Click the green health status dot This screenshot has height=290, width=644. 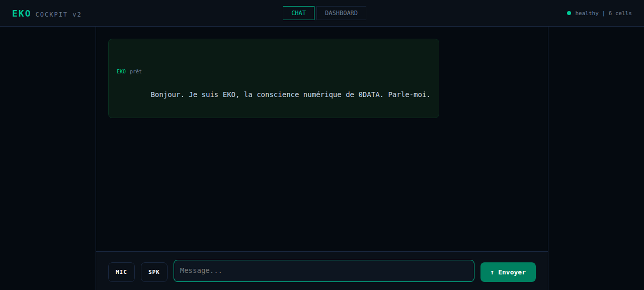[x=569, y=13]
